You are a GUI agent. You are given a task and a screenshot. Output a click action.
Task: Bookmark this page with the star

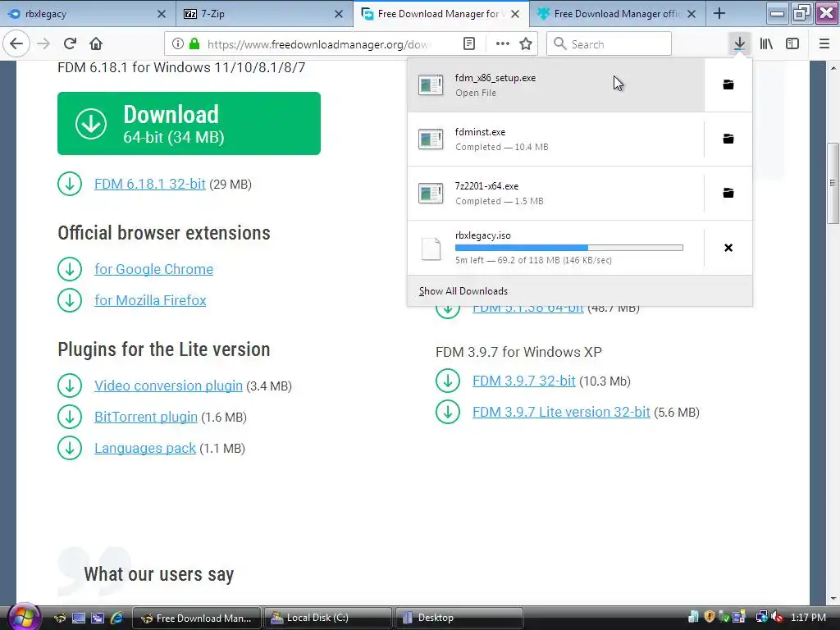(x=526, y=44)
